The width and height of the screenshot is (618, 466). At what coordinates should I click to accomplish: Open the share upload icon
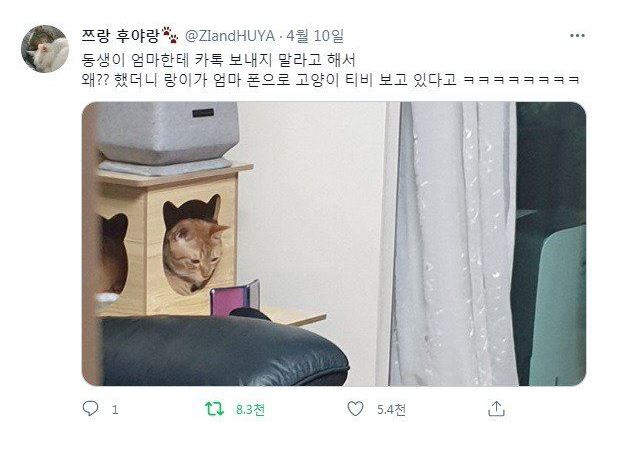[496, 409]
